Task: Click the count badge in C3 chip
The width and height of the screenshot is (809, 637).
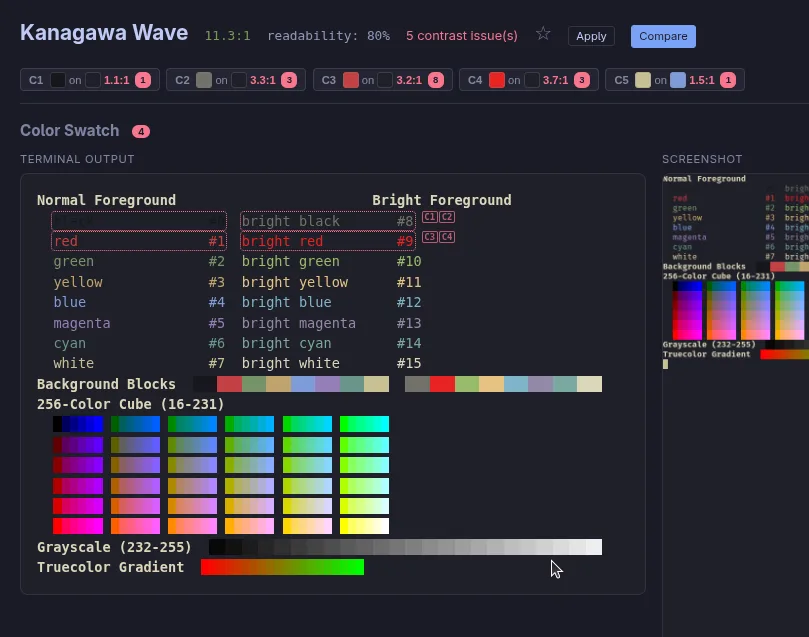Action: 436,80
